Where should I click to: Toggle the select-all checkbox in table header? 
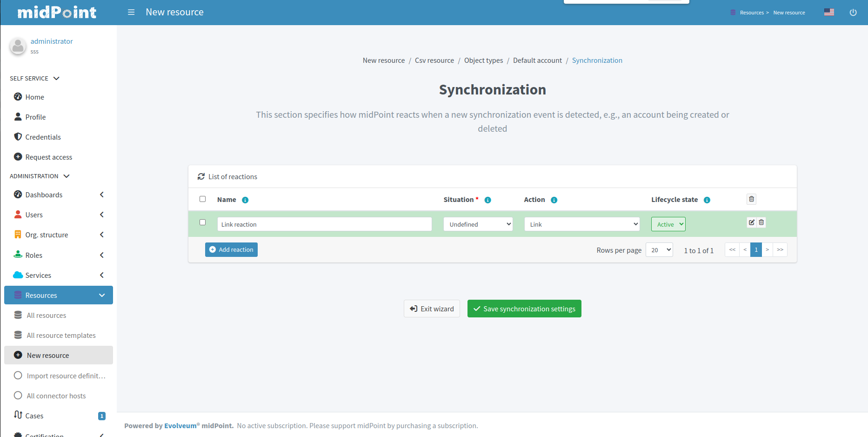point(202,199)
